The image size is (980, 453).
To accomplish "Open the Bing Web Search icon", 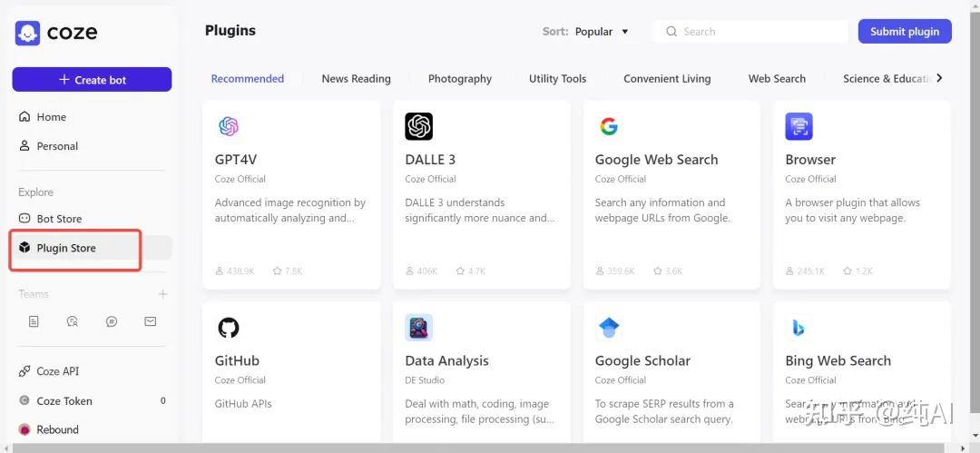I will [x=799, y=328].
